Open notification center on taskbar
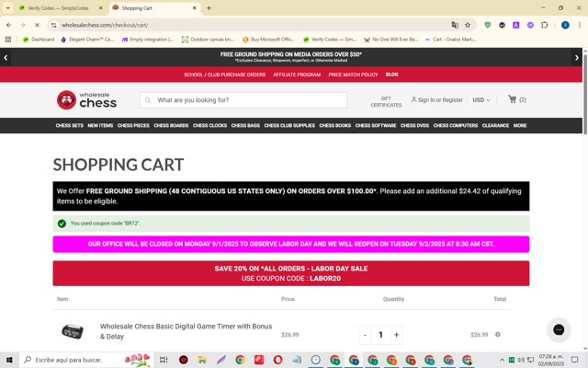 [574, 360]
